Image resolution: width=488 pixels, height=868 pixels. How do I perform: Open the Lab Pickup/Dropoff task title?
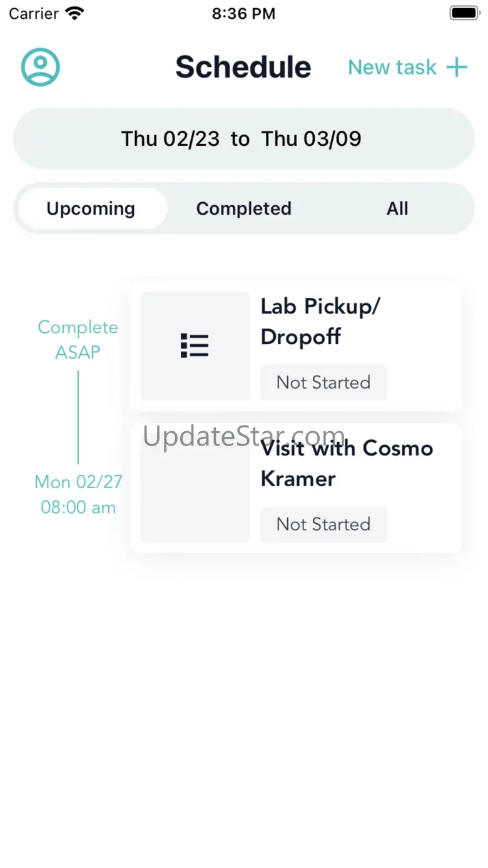click(x=320, y=321)
